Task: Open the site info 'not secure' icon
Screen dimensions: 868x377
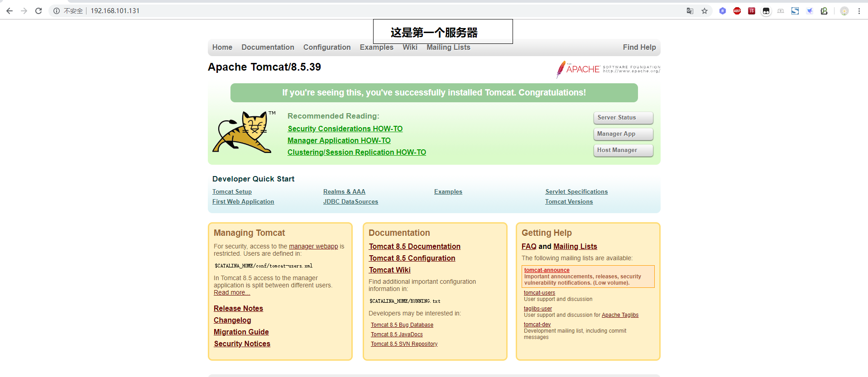Action: 57,11
